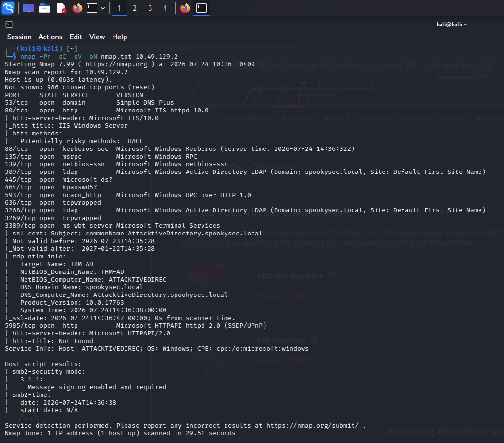Click the 'Nmap scan report for 10.49.129.2' line
The width and height of the screenshot is (504, 443).
click(x=66, y=72)
